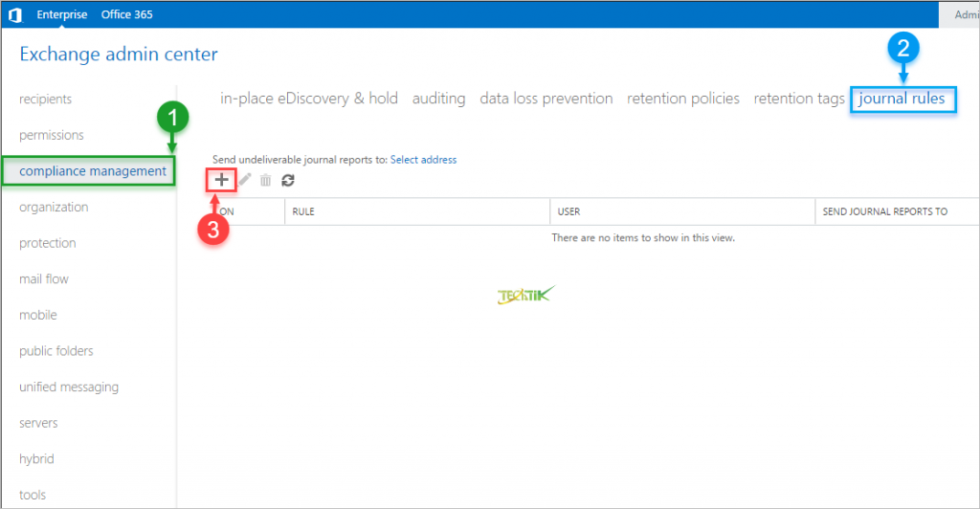Click the trash delete icon
Image resolution: width=980 pixels, height=509 pixels.
point(266,180)
